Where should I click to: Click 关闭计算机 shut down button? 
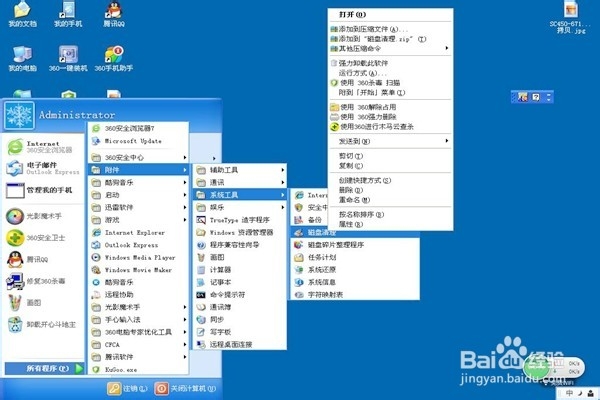click(186, 389)
